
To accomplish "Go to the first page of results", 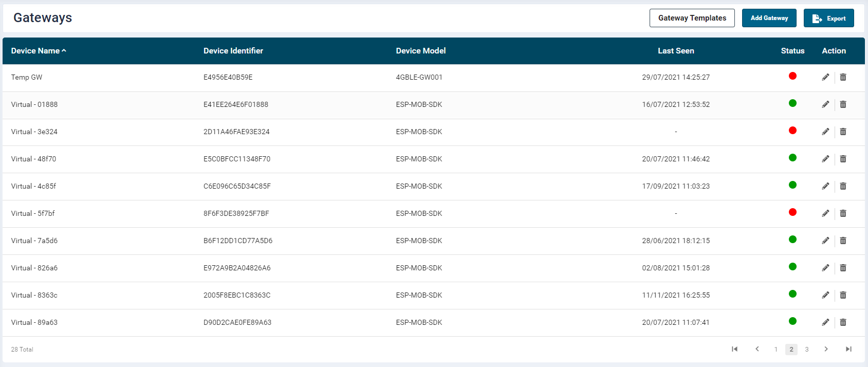I will pyautogui.click(x=734, y=350).
